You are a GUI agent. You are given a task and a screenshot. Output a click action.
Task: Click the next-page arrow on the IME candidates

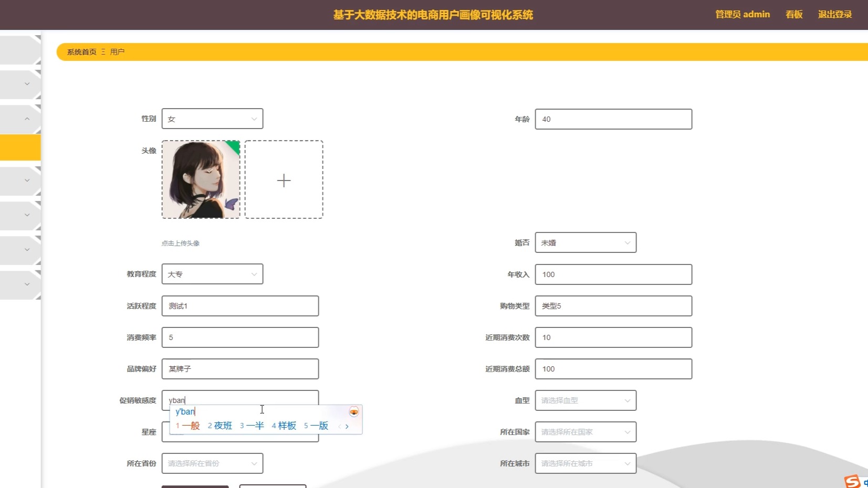347,427
